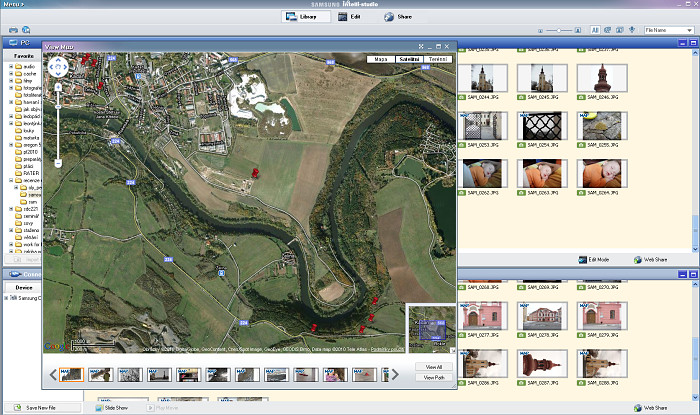This screenshot has width=700, height=415.
Task: Switch the map to Terénní view
Action: pyautogui.click(x=437, y=60)
